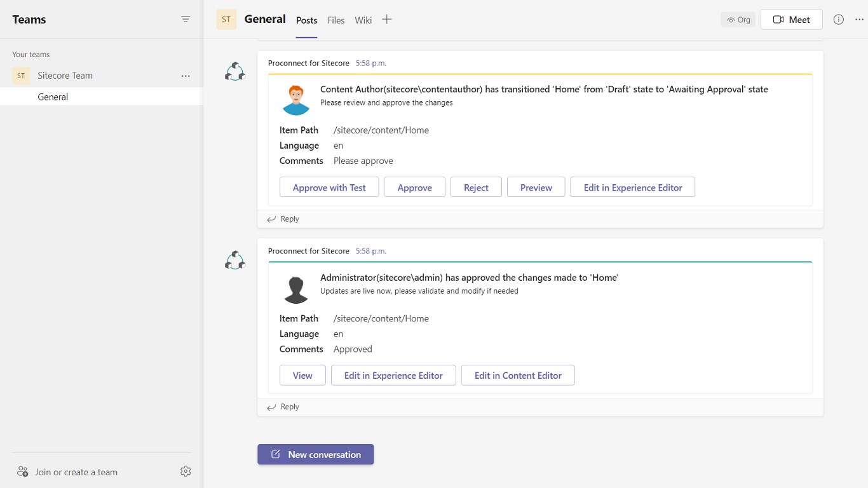Select the Posts tab
This screenshot has width=868, height=488.
306,20
